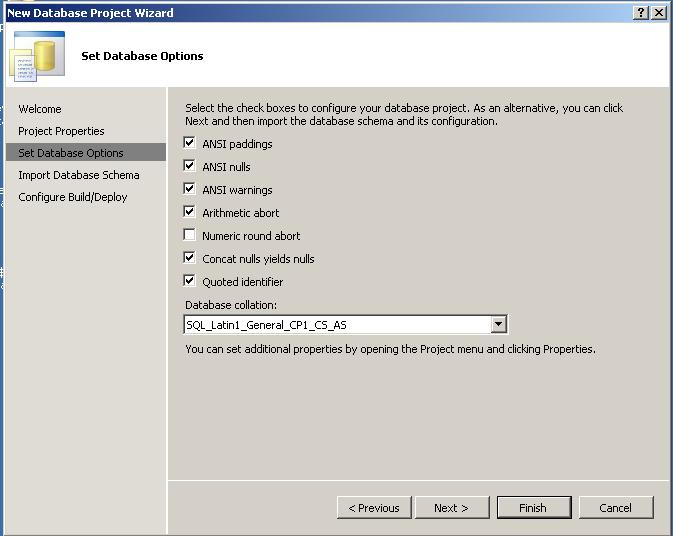Viewport: 673px width, 536px height.
Task: Go to the Welcome step
Action: point(40,109)
